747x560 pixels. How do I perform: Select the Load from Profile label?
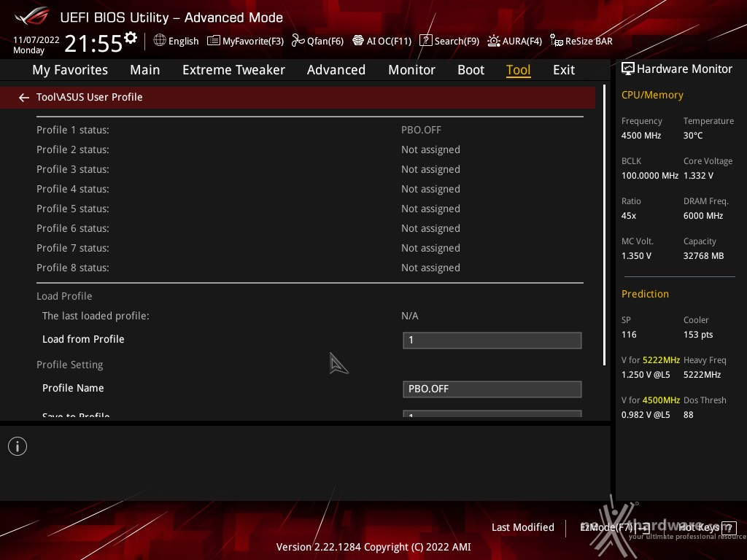[83, 339]
